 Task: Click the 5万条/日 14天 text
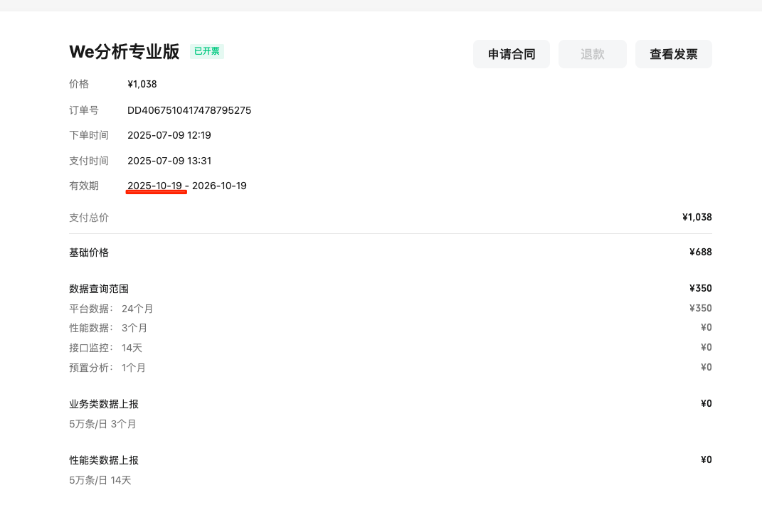tap(100, 481)
